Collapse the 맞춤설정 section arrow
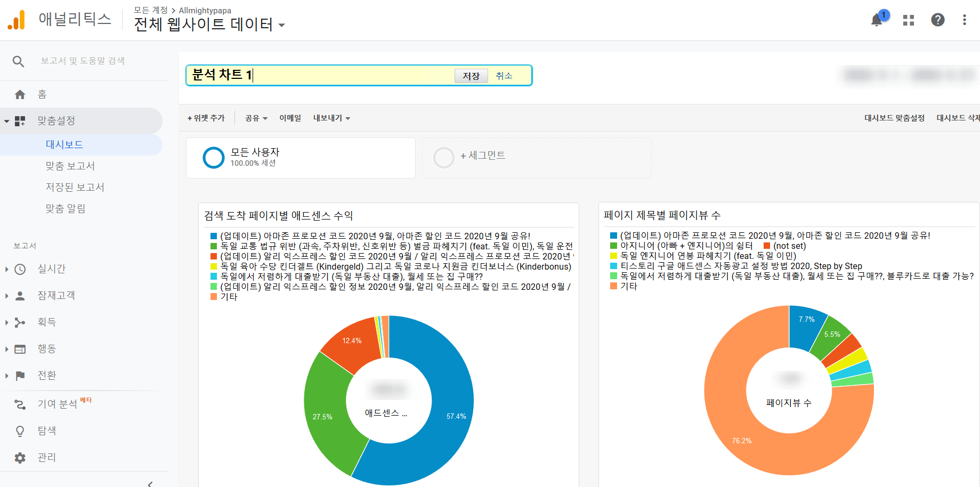The width and height of the screenshot is (980, 487). coord(7,121)
